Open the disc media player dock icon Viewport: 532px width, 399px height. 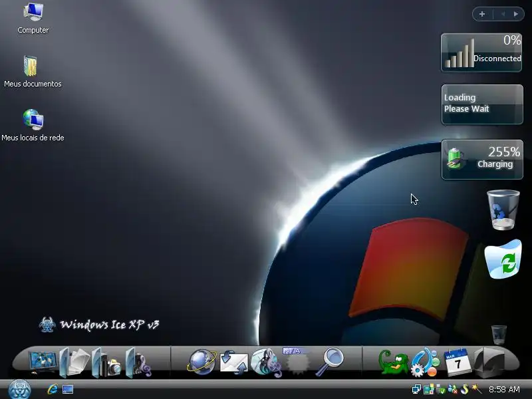(x=266, y=362)
